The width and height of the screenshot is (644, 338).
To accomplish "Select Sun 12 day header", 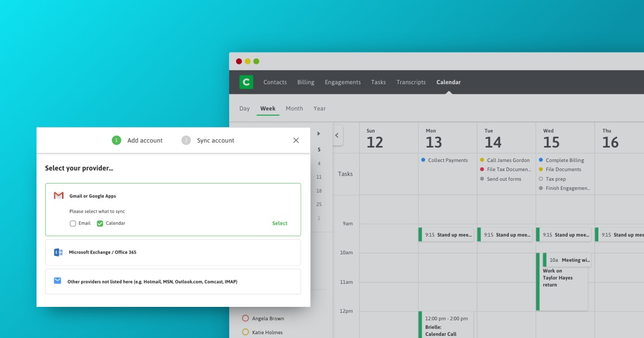I will (375, 138).
